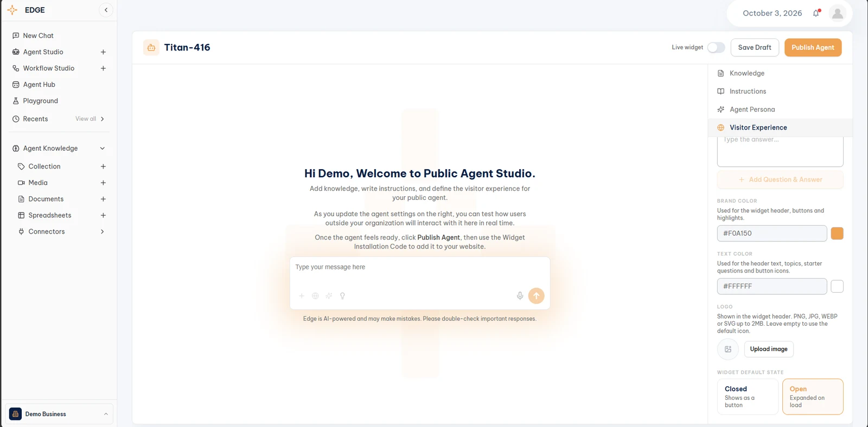Add a new Collection with plus
Viewport: 868px width, 427px height.
[x=103, y=166]
